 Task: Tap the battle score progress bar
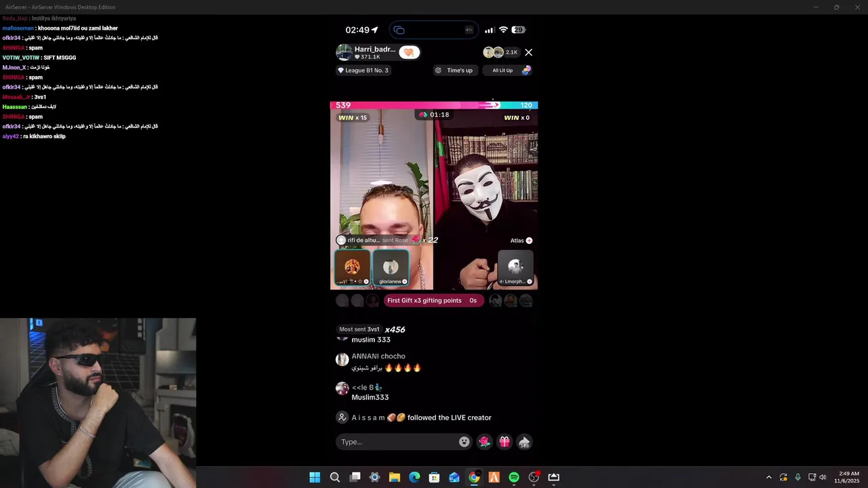click(x=434, y=105)
